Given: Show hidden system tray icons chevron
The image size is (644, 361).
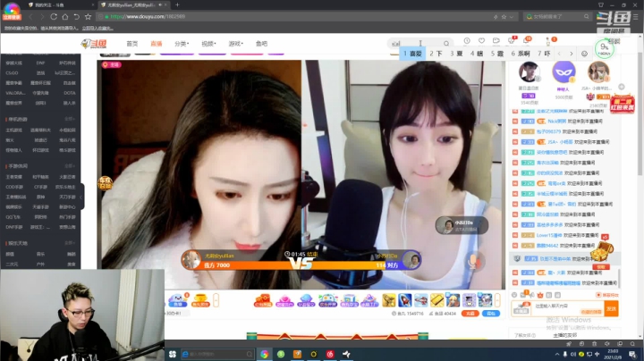Looking at the screenshot, I should tap(557, 355).
